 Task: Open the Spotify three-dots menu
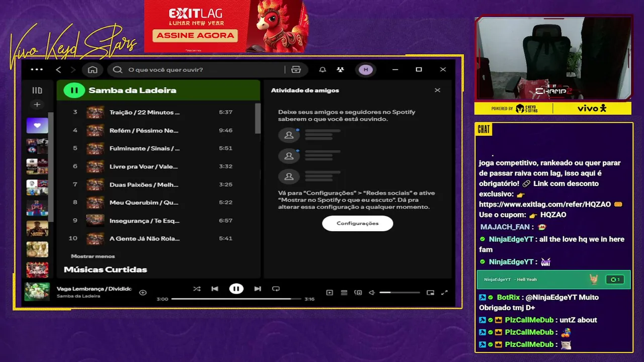[x=37, y=70]
